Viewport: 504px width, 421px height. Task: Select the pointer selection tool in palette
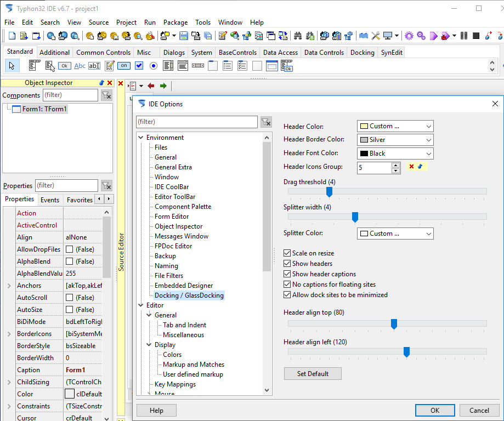tap(12, 66)
